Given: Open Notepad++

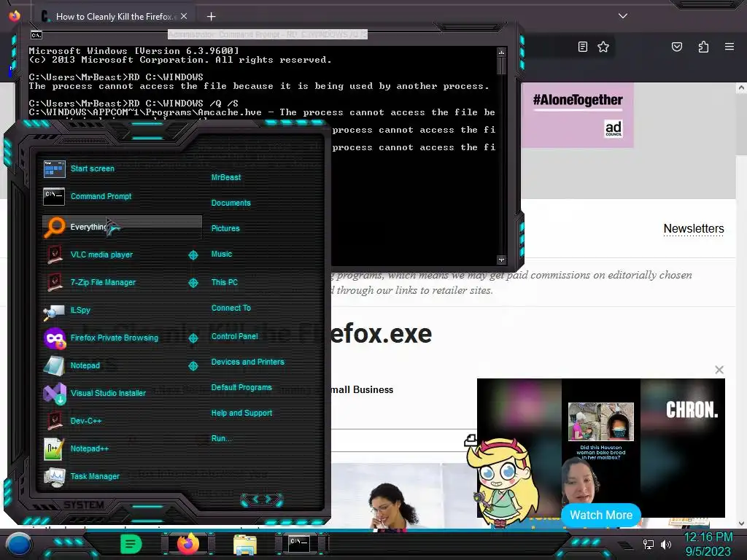Looking at the screenshot, I should [122, 448].
